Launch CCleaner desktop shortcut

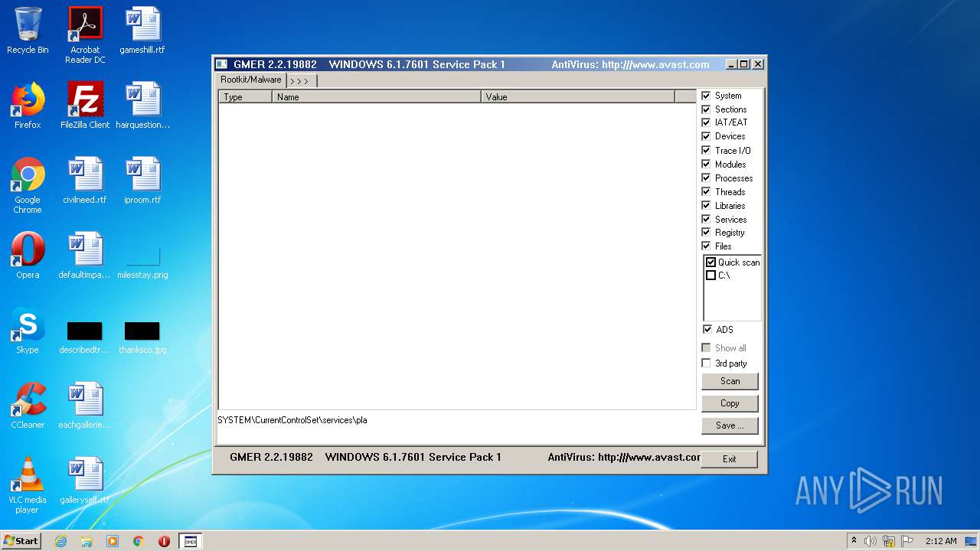[28, 406]
